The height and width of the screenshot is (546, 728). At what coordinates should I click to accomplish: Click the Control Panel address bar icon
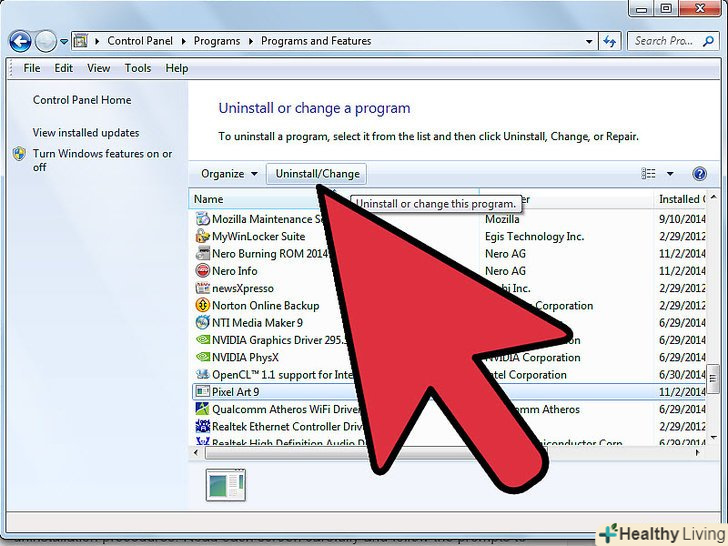[81, 41]
